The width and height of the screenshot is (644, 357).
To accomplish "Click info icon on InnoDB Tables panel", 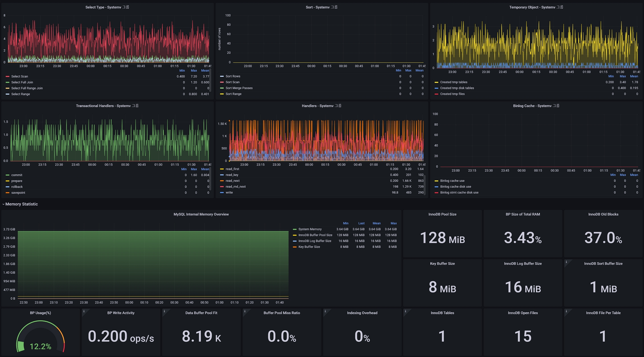I will pos(406,311).
